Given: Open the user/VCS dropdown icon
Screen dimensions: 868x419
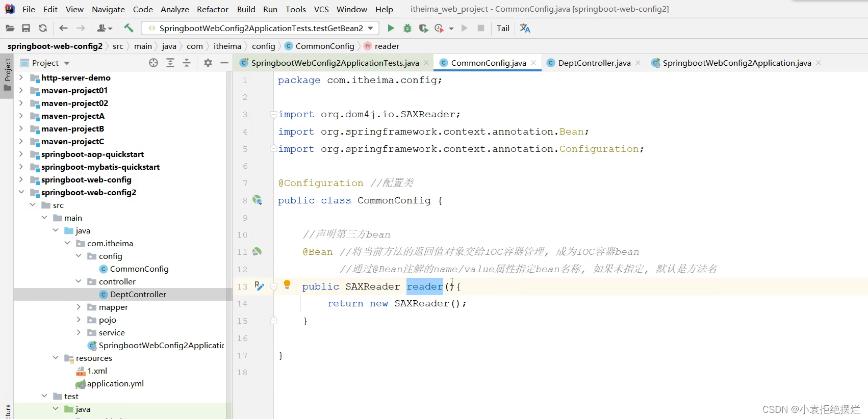Looking at the screenshot, I should click(x=105, y=28).
